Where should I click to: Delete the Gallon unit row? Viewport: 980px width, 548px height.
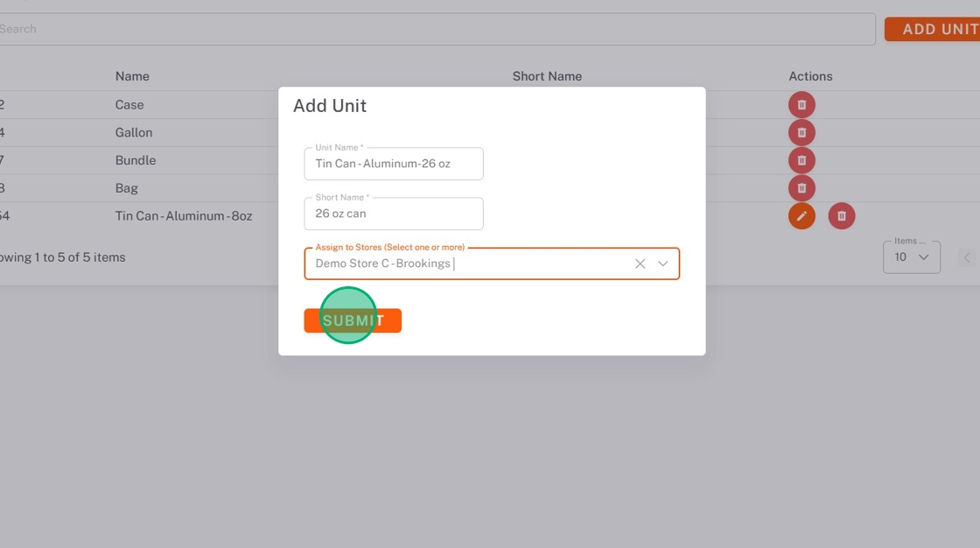tap(801, 133)
